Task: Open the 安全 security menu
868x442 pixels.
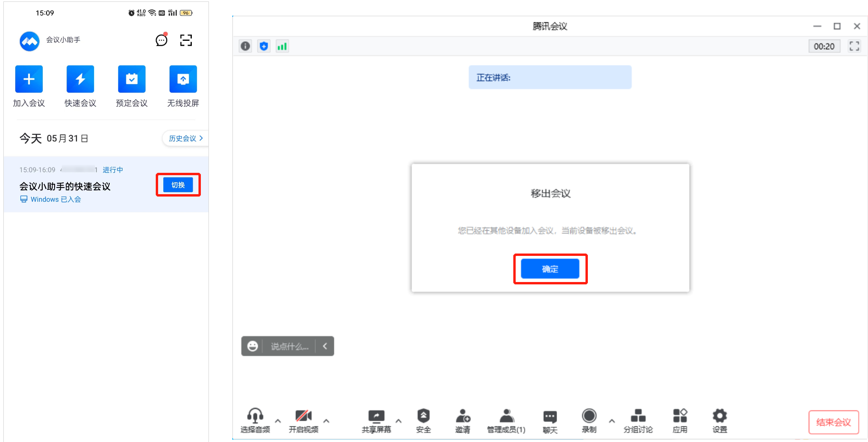Action: pyautogui.click(x=423, y=421)
